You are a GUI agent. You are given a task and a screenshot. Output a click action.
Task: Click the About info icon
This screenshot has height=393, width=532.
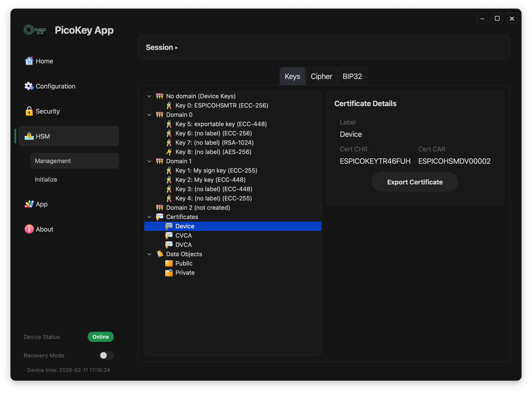29,229
